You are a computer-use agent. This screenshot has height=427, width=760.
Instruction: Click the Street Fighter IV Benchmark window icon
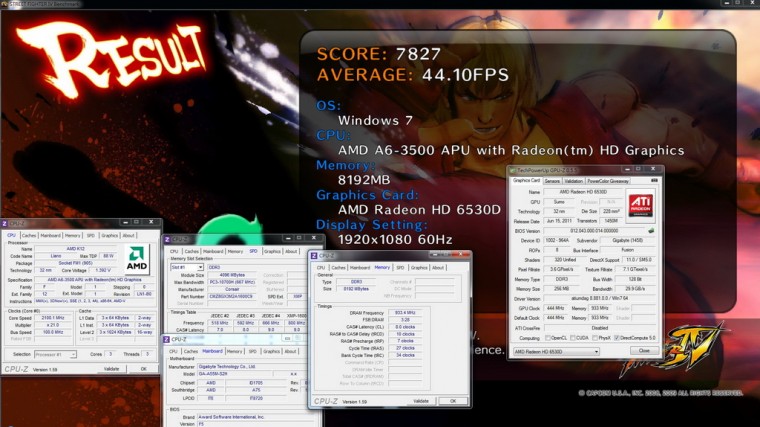(x=6, y=5)
